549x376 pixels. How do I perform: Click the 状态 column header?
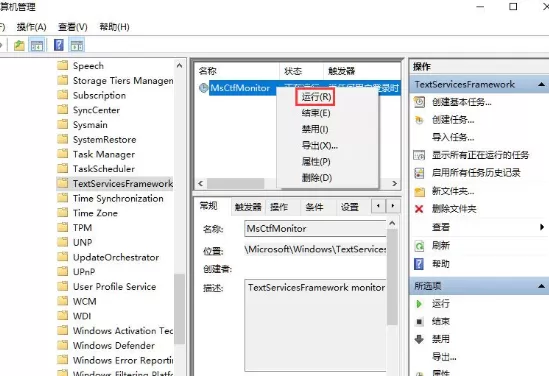pyautogui.click(x=301, y=71)
